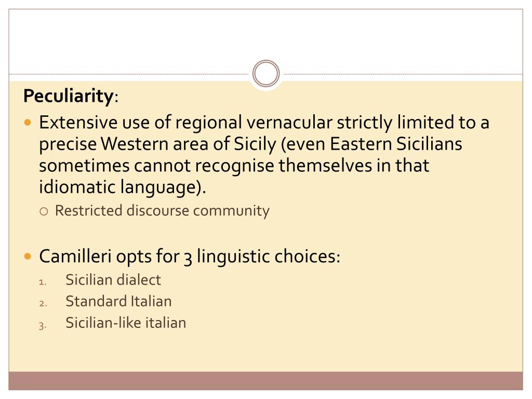Click the brown footer bar

tap(265, 381)
